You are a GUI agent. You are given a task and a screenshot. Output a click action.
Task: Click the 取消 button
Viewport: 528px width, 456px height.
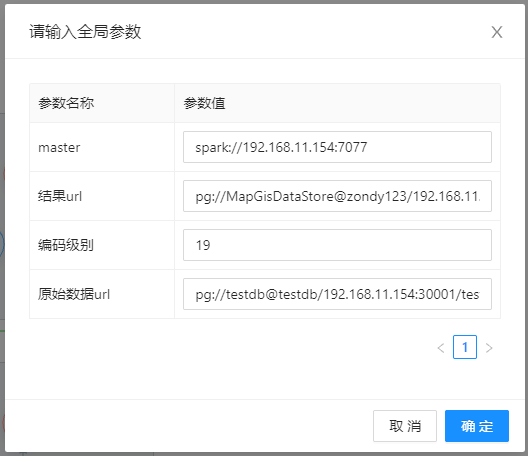pos(405,426)
